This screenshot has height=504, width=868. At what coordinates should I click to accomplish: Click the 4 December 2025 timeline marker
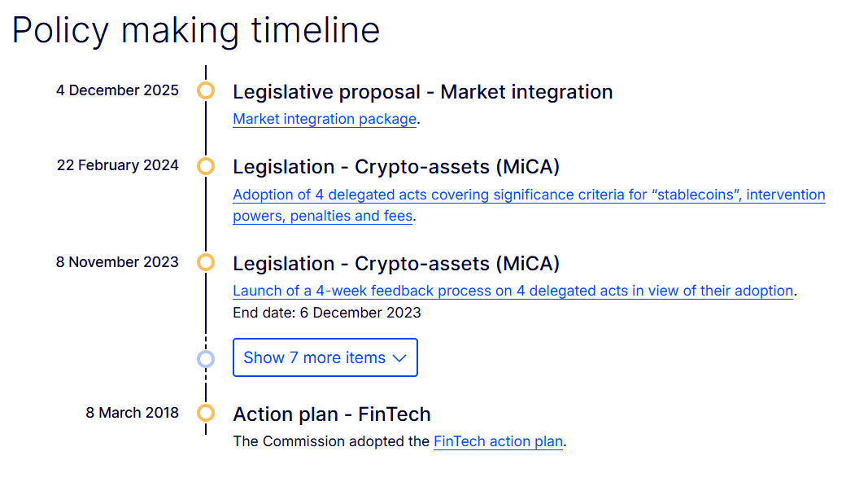click(x=206, y=90)
